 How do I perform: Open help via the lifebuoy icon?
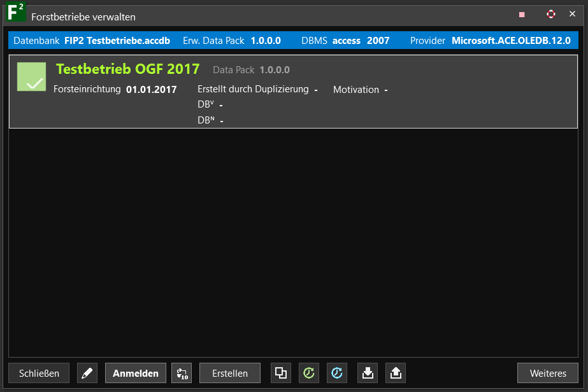click(551, 14)
